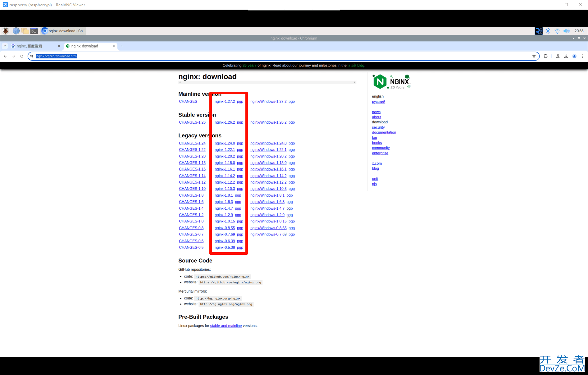Open stable and mainline packages link
The width and height of the screenshot is (588, 375).
[226, 326]
